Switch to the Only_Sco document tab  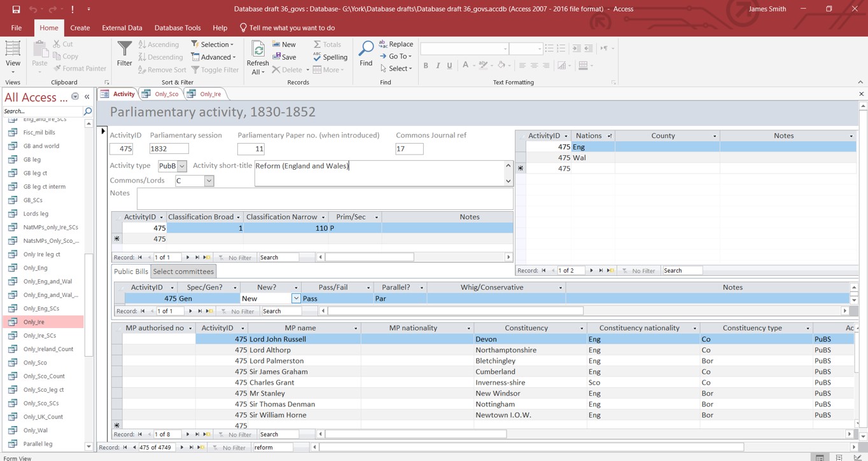click(166, 94)
